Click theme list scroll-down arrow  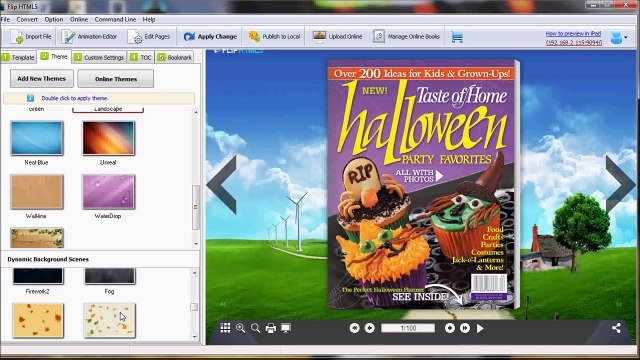(x=196, y=244)
